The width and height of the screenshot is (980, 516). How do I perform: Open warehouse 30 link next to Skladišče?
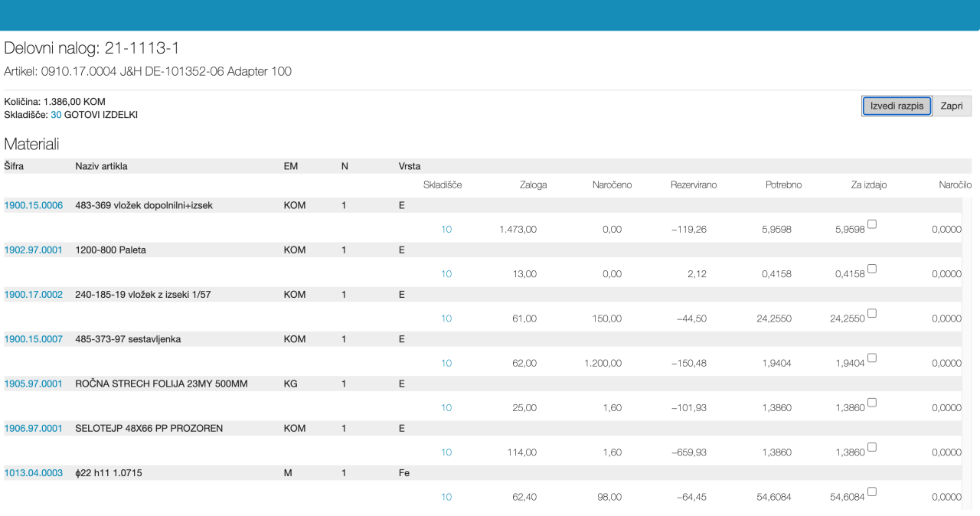tap(56, 115)
